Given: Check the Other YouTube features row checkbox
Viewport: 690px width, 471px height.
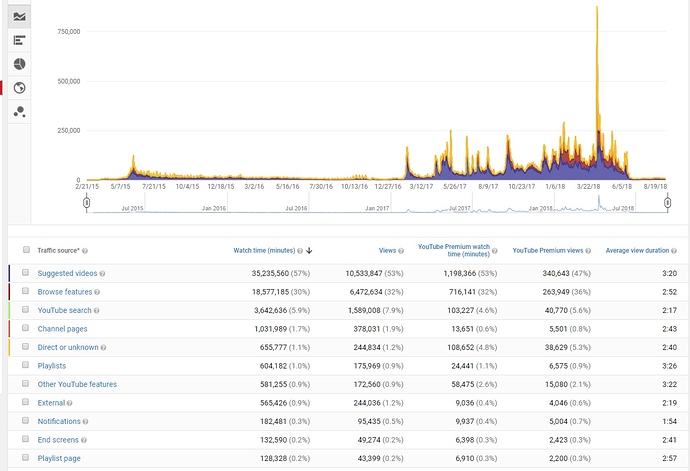Looking at the screenshot, I should [26, 383].
